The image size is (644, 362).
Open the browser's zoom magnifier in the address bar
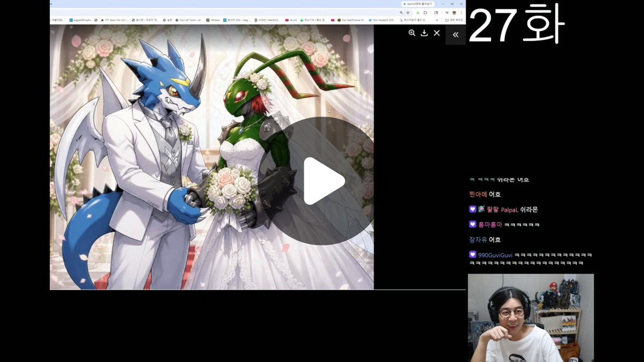coord(401,12)
